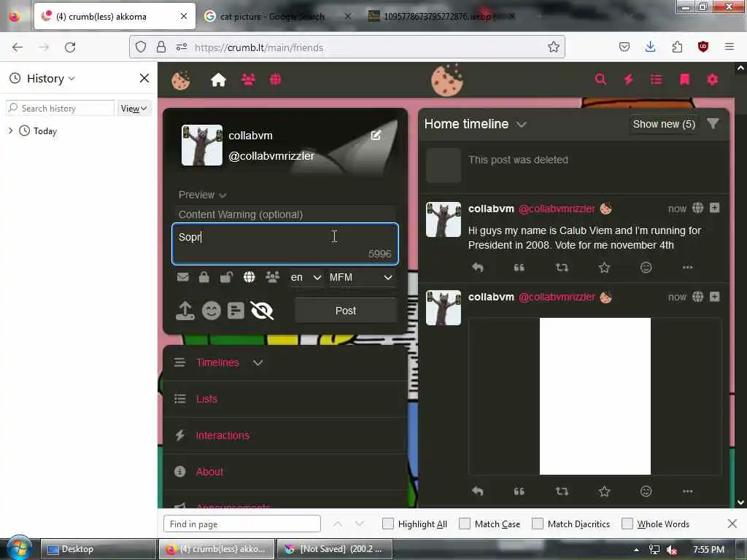747x560 pixels.
Task: Favorite the Calub Viem post with star
Action: (604, 268)
